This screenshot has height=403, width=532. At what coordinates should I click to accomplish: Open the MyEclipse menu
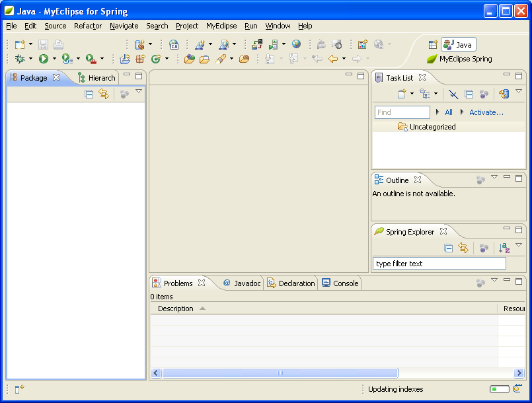[221, 26]
